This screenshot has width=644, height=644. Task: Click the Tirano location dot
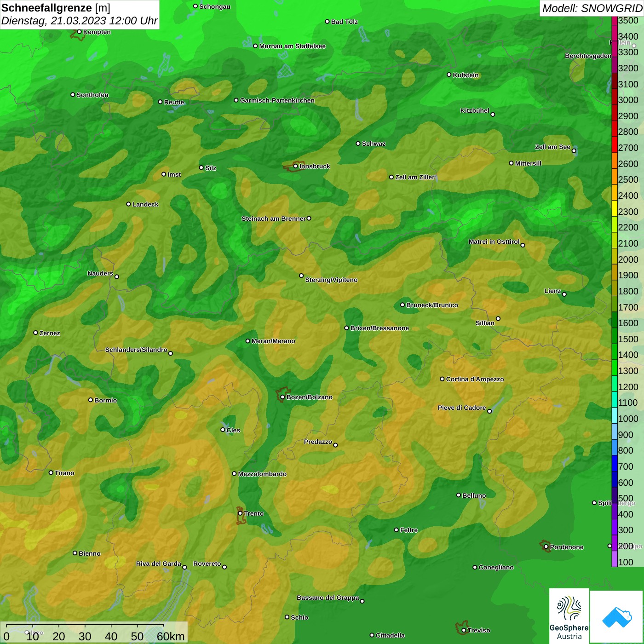(x=51, y=472)
